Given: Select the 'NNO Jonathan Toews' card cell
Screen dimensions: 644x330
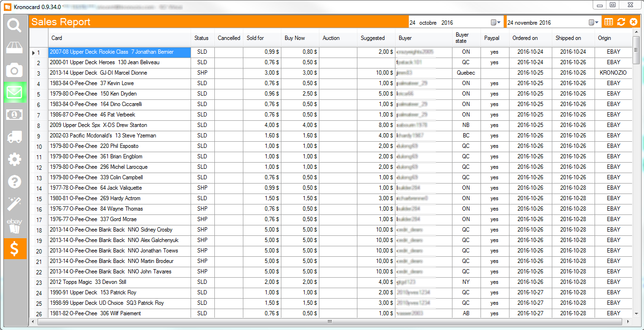Looking at the screenshot, I should 120,251.
